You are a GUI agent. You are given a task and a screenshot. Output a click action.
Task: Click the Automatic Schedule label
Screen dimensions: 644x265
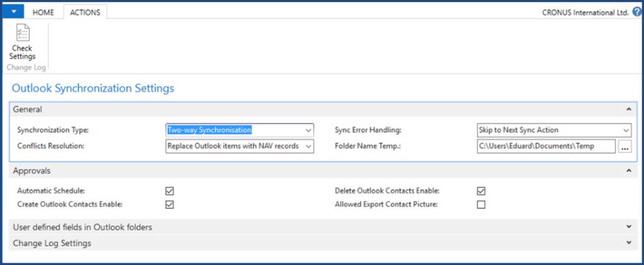[x=51, y=191]
